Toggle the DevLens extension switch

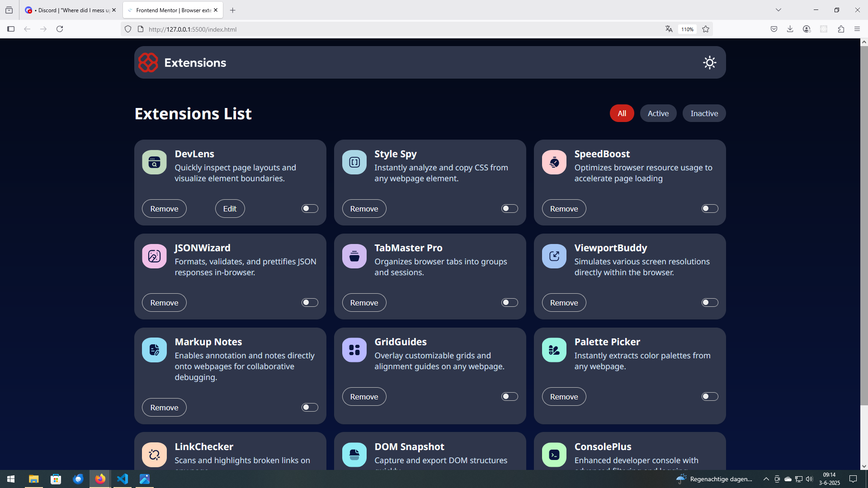tap(310, 208)
